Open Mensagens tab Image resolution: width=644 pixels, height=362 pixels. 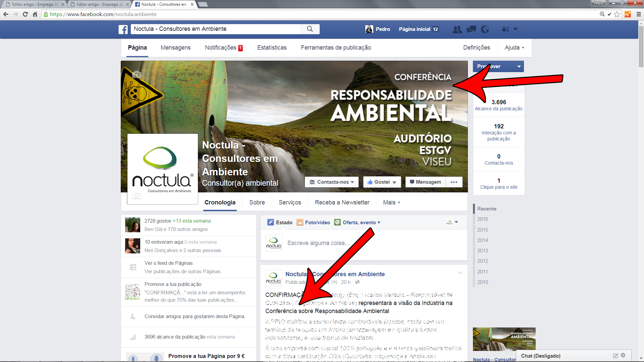pyautogui.click(x=175, y=48)
